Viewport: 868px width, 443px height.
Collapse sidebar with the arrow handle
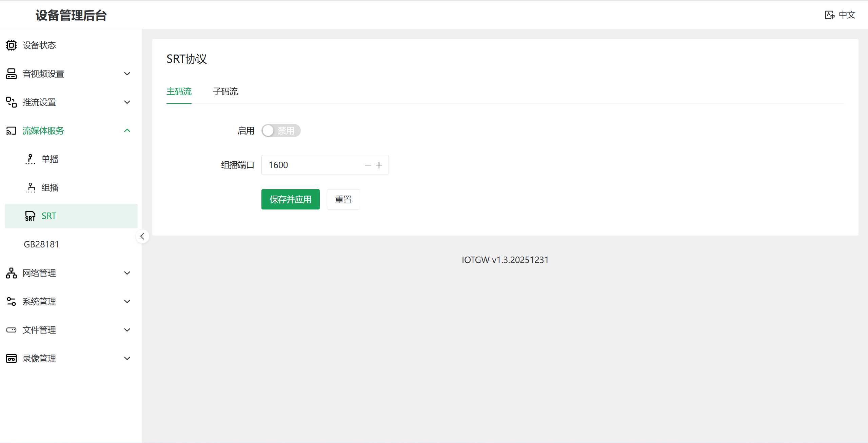point(142,236)
